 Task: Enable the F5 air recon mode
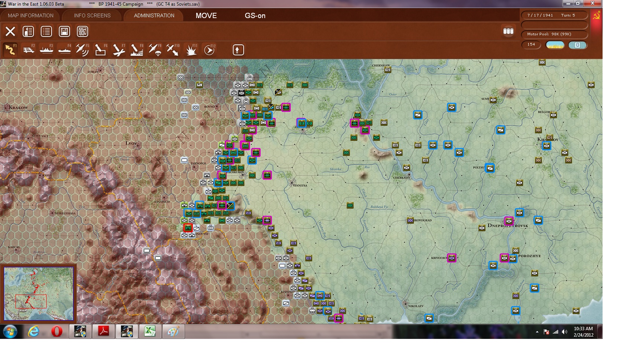click(82, 50)
